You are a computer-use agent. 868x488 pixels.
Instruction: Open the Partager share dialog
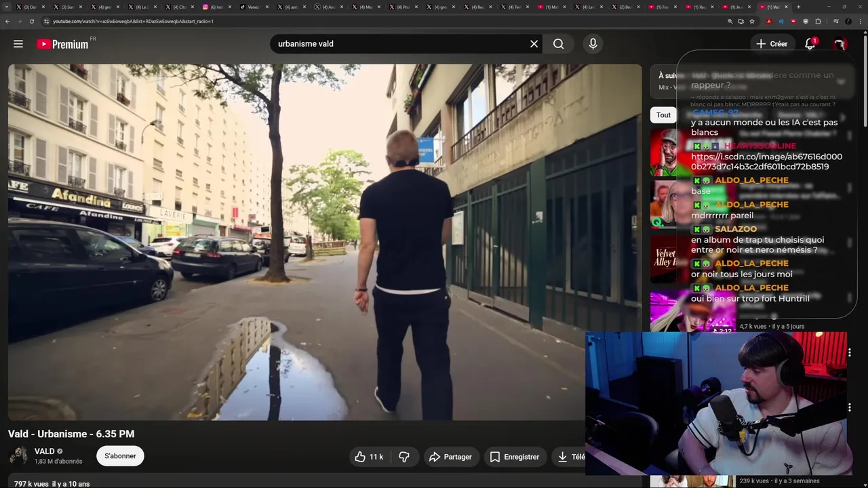point(450,457)
